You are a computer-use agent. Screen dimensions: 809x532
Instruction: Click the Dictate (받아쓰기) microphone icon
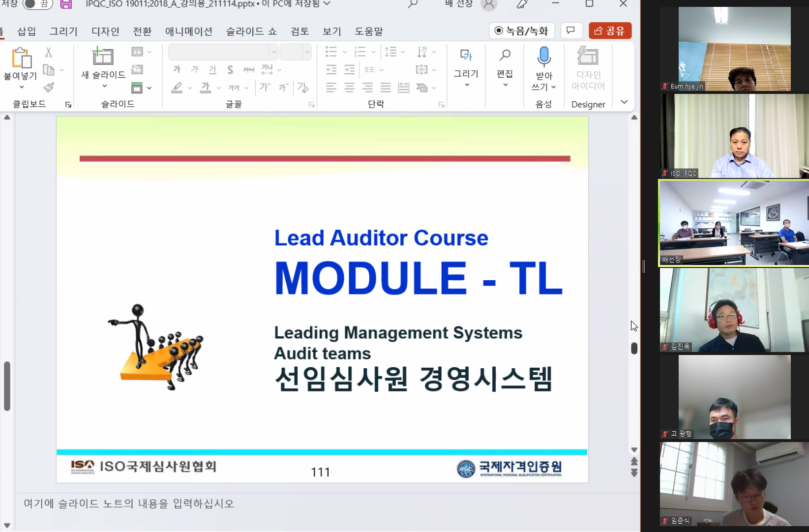544,57
